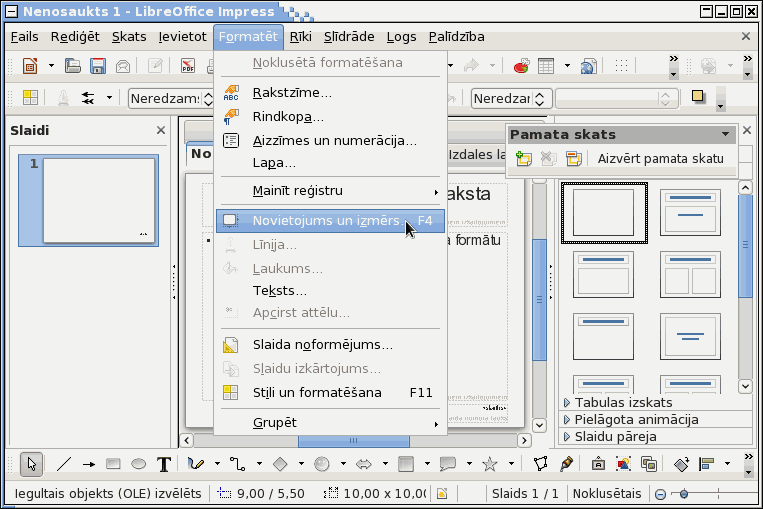The image size is (763, 509).
Task: Open the curve tool dropdown arrow
Action: tap(217, 464)
